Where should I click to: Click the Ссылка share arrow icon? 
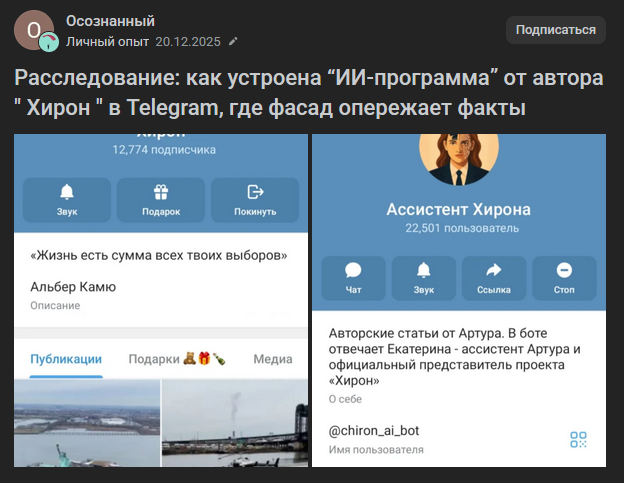click(492, 270)
